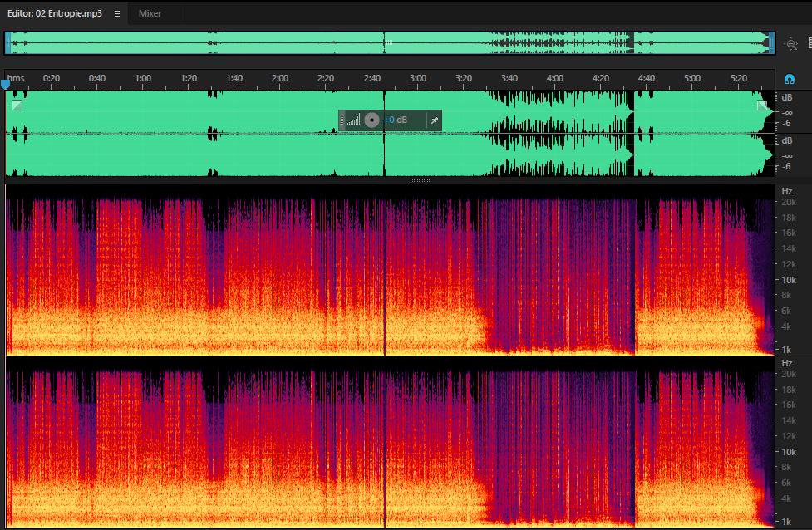This screenshot has width=812, height=530.
Task: Click the 4:00 mark on the ruler
Action: click(x=554, y=78)
